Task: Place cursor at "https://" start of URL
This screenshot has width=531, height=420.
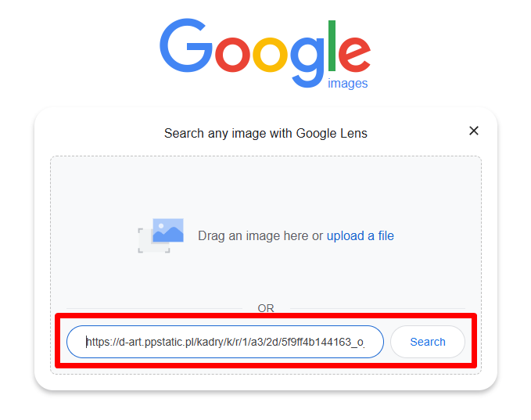Action: 87,342
